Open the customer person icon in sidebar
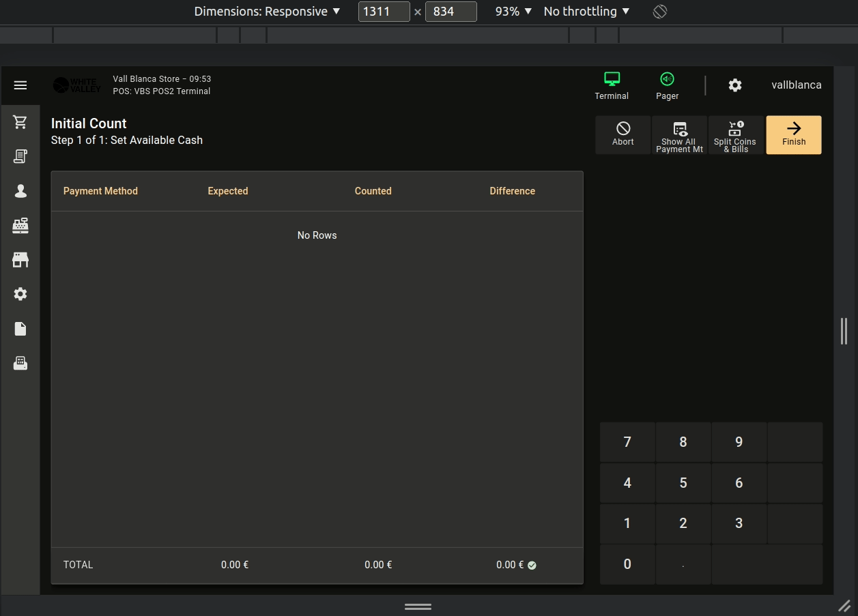This screenshot has width=858, height=616. [x=20, y=191]
